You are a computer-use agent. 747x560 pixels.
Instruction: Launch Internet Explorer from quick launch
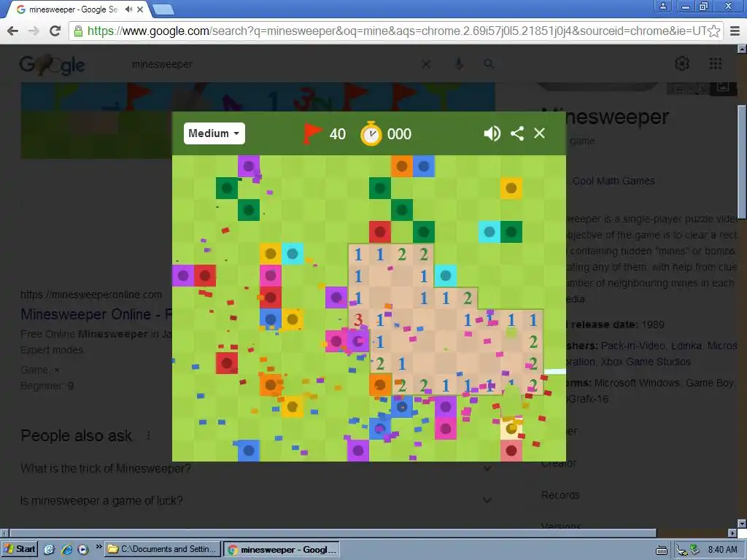pyautogui.click(x=66, y=550)
